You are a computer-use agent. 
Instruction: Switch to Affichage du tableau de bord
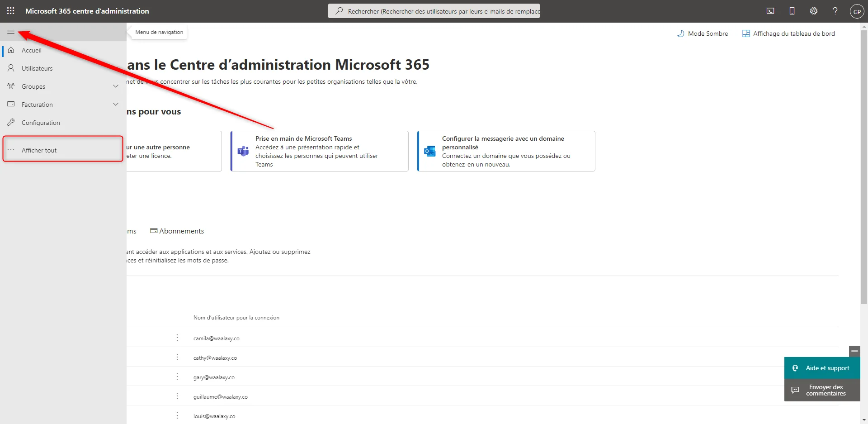[789, 33]
